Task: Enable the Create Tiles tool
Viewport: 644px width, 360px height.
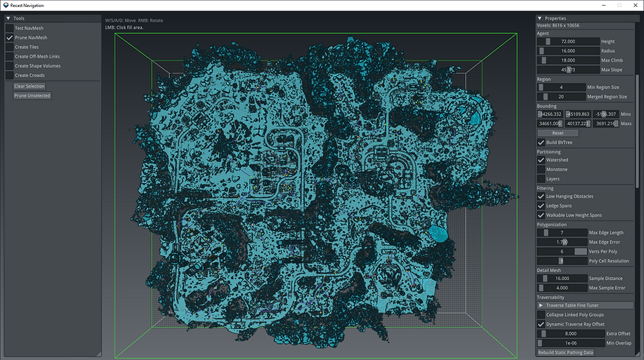Action: click(9, 47)
